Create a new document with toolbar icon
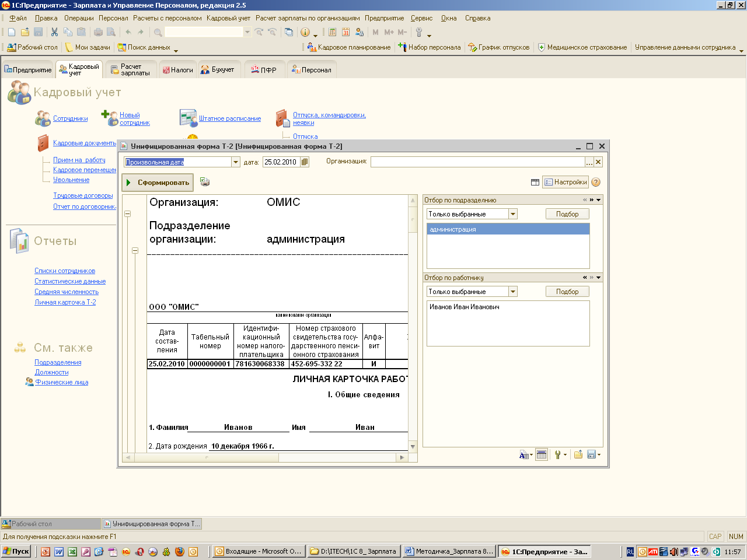The width and height of the screenshot is (747, 560). (11, 32)
